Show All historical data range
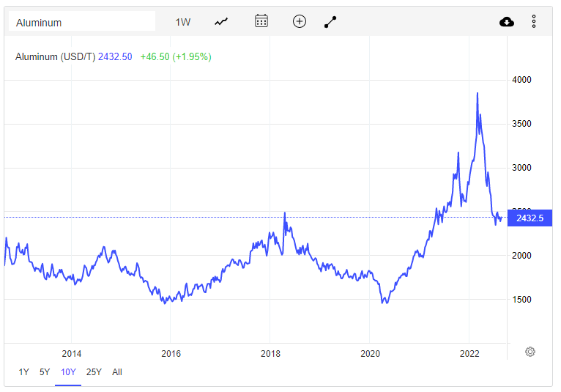 (x=117, y=372)
